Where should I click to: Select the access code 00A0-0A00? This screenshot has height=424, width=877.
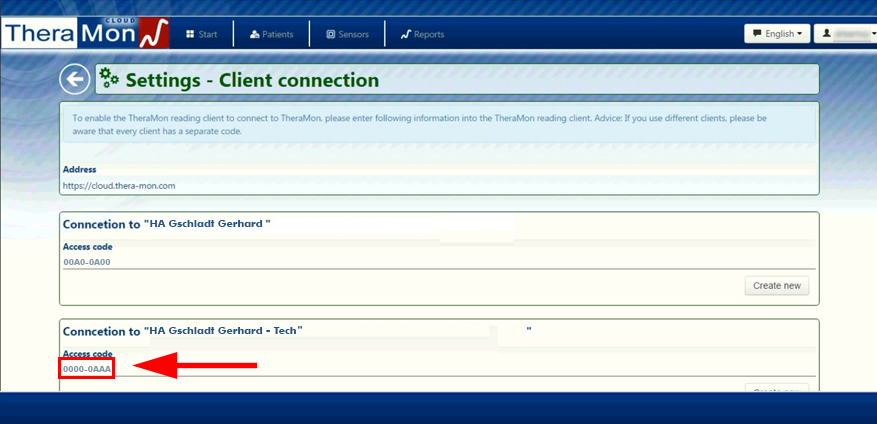pyautogui.click(x=87, y=262)
